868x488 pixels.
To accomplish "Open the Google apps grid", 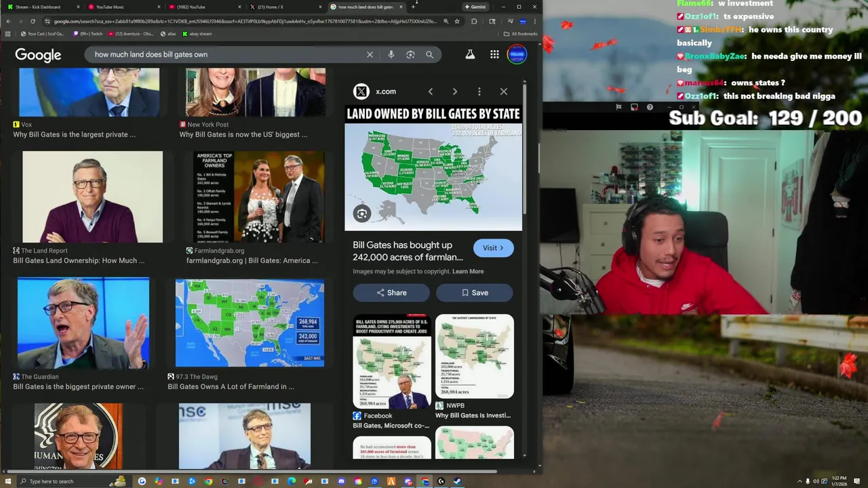I will pos(494,54).
